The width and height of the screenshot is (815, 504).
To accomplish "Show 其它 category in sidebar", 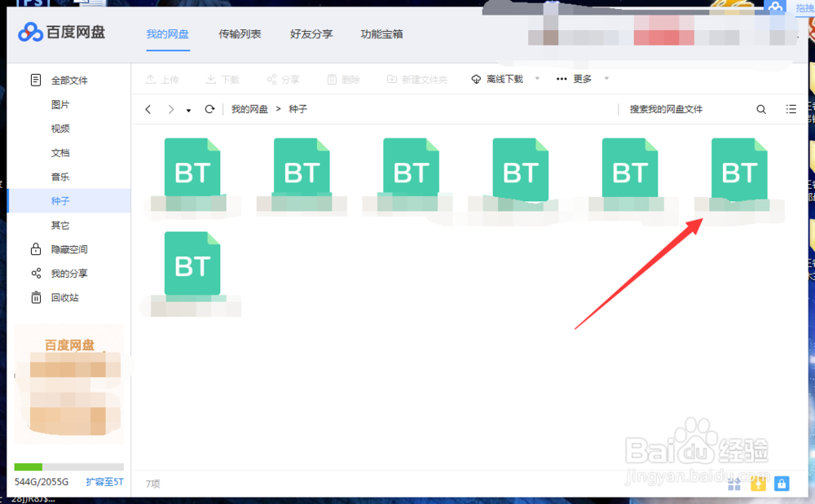I will pos(60,226).
